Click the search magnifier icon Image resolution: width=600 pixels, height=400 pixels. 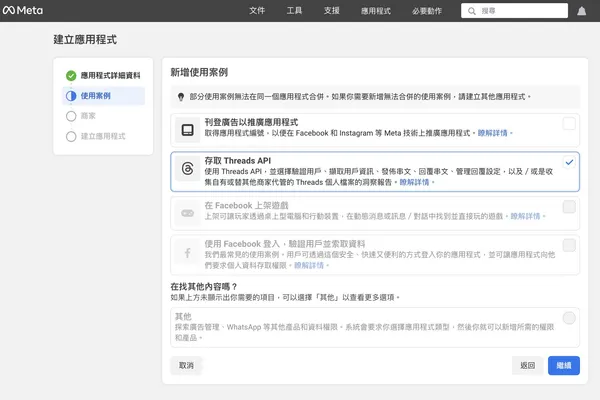click(472, 11)
